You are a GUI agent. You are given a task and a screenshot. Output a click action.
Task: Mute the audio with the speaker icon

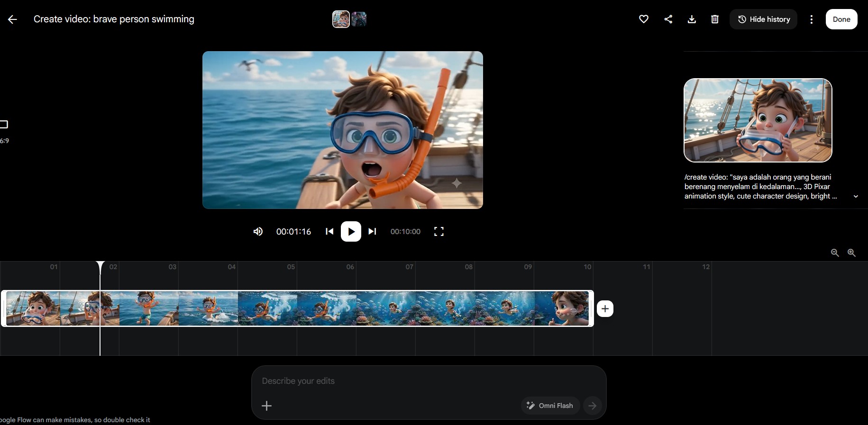[x=258, y=232]
